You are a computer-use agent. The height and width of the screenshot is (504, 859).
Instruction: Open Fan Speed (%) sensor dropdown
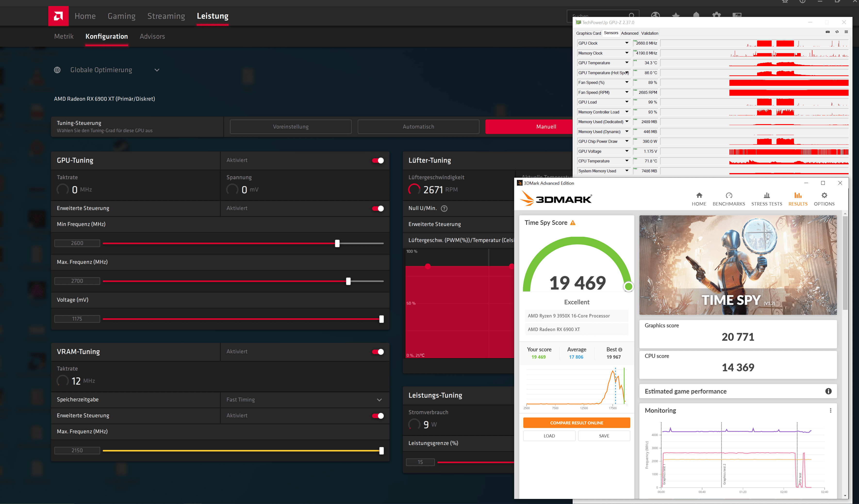627,82
